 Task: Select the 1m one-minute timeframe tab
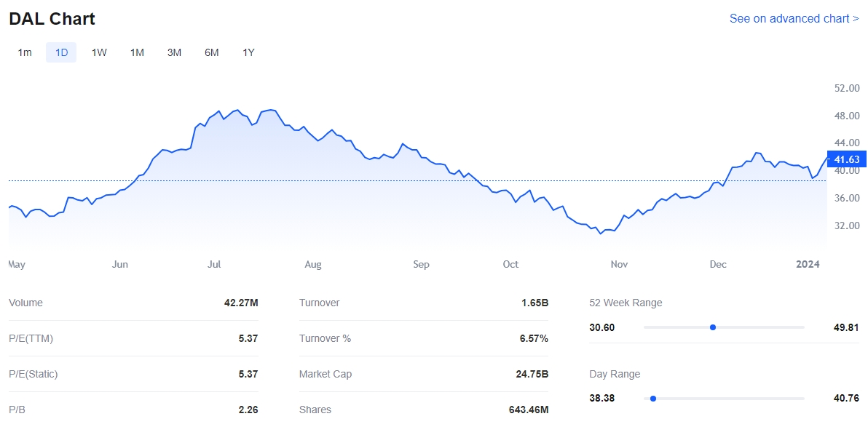click(x=25, y=52)
